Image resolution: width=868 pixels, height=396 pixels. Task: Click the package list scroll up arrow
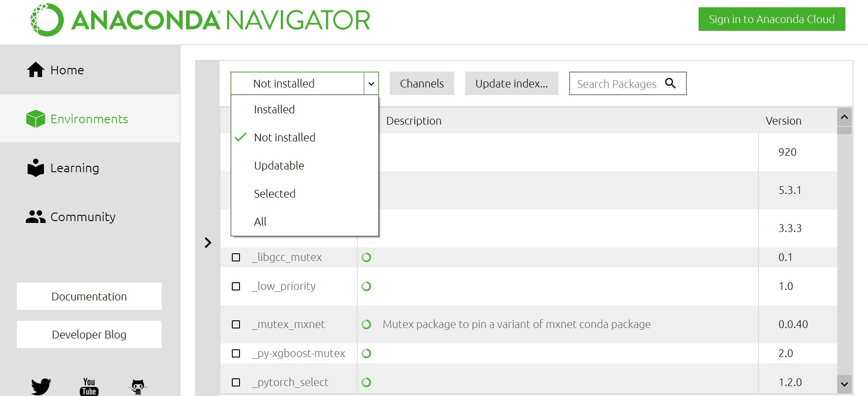click(x=844, y=117)
